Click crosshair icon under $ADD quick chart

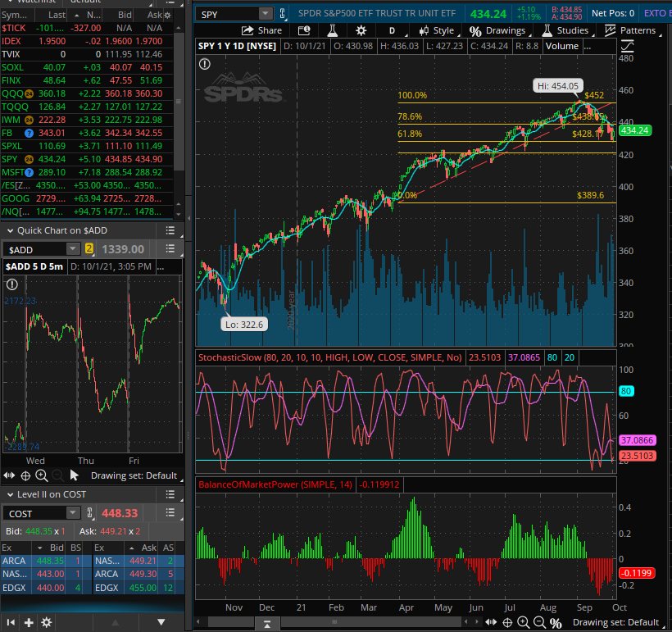(25, 475)
